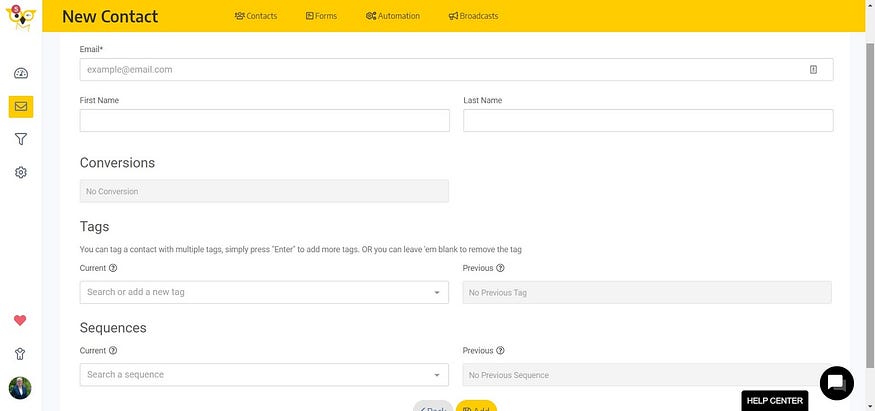875x411 pixels.
Task: Focus the Email input field
Action: (x=456, y=70)
